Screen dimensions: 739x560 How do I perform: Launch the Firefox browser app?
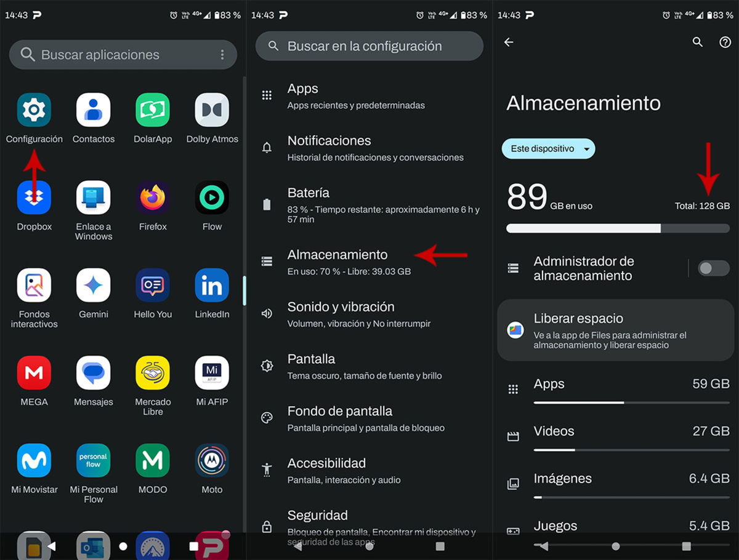(x=153, y=198)
